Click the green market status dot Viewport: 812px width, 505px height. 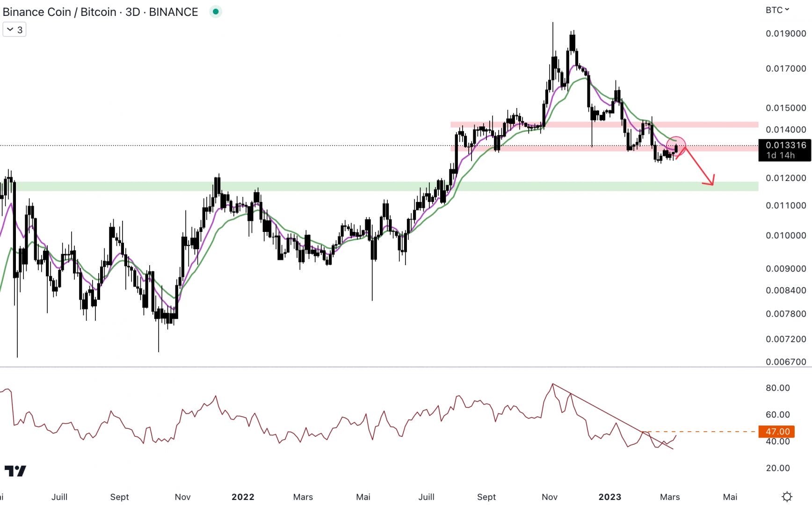pos(215,11)
